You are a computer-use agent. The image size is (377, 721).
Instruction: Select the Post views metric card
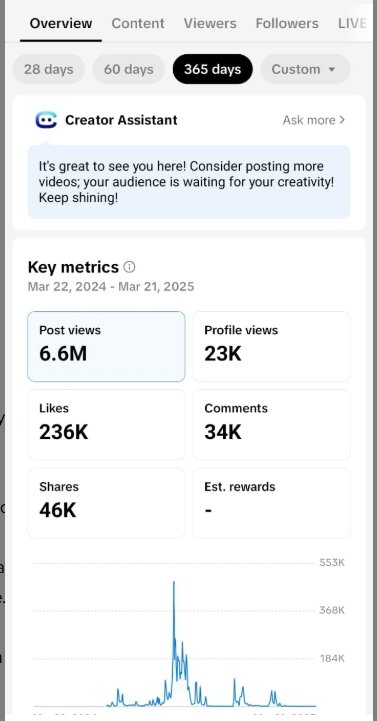[106, 346]
